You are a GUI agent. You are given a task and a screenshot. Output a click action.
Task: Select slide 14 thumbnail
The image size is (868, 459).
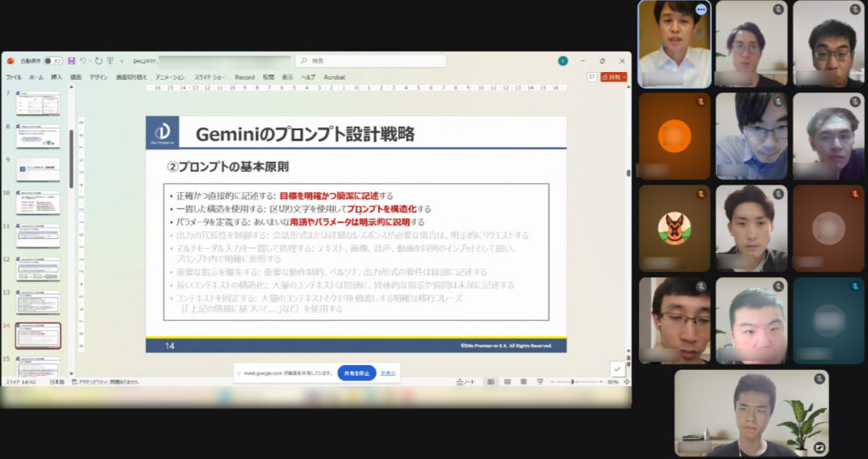[x=37, y=335]
